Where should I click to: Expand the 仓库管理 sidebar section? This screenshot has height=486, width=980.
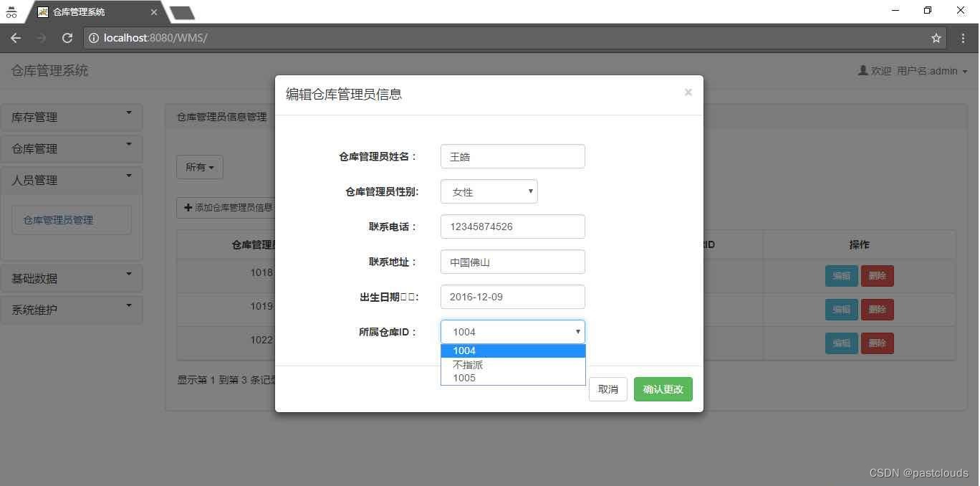(x=72, y=148)
